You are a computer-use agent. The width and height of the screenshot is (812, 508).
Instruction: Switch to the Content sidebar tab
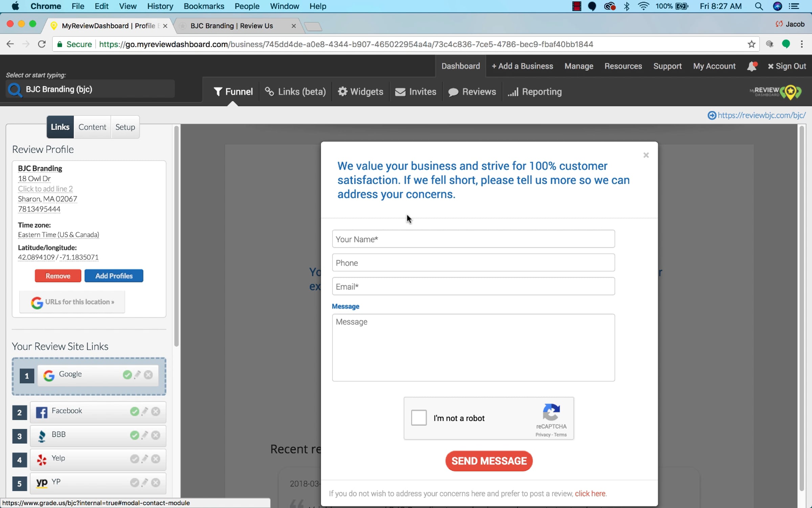[x=92, y=127]
